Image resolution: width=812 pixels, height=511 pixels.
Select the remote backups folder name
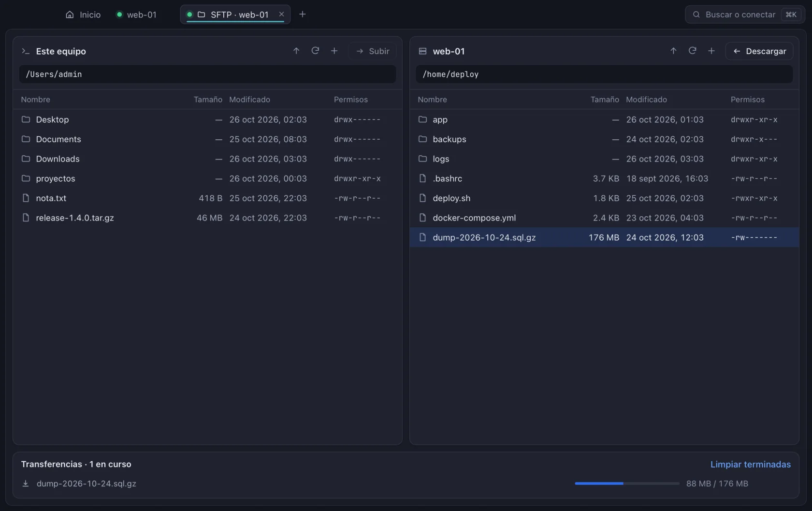pos(449,139)
